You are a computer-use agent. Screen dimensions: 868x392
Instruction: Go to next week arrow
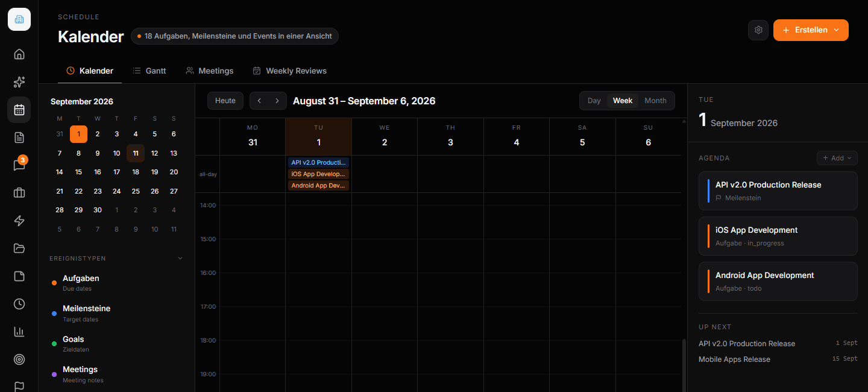point(277,101)
